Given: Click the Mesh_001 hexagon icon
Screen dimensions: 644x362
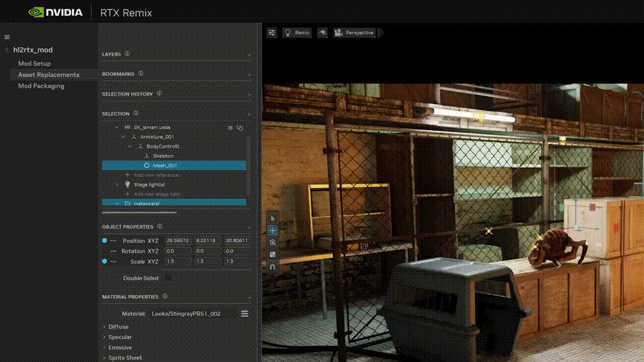Looking at the screenshot, I should [147, 166].
